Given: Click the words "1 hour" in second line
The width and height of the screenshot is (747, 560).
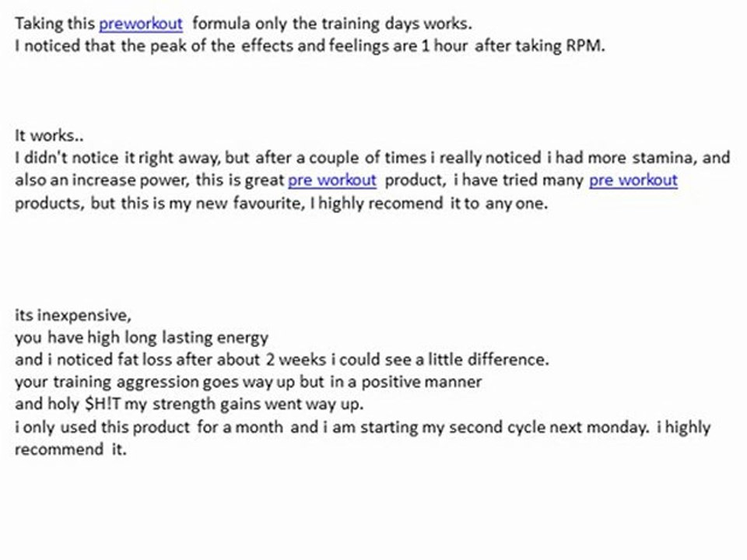Looking at the screenshot, I should [444, 46].
